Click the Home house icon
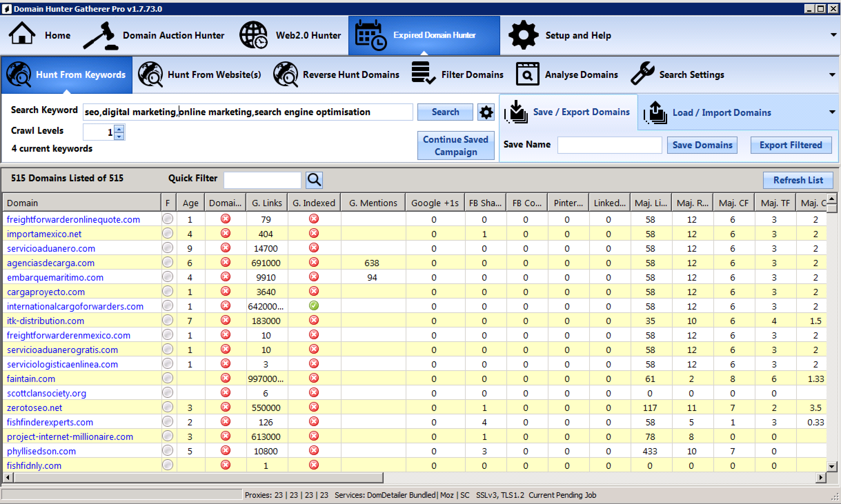 point(22,33)
